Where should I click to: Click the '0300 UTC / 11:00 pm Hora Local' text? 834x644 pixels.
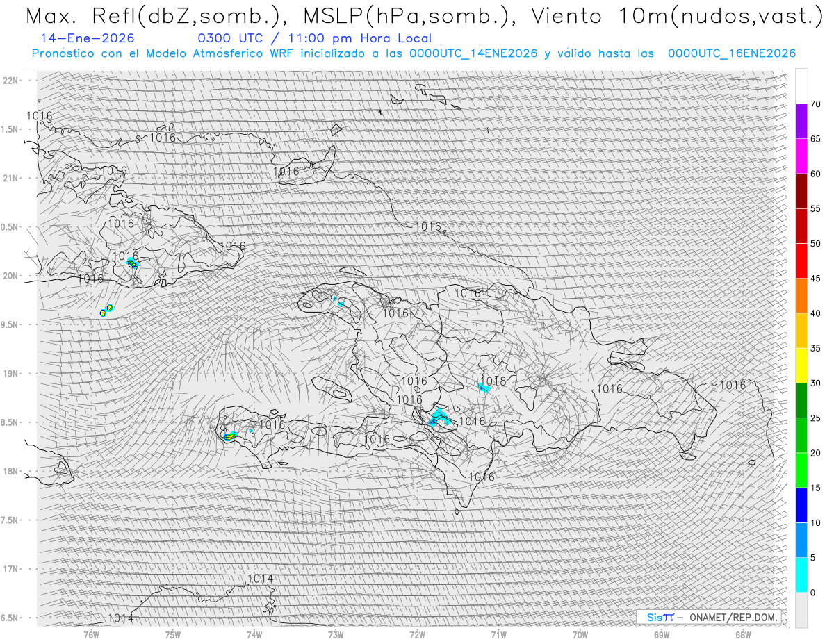[314, 38]
